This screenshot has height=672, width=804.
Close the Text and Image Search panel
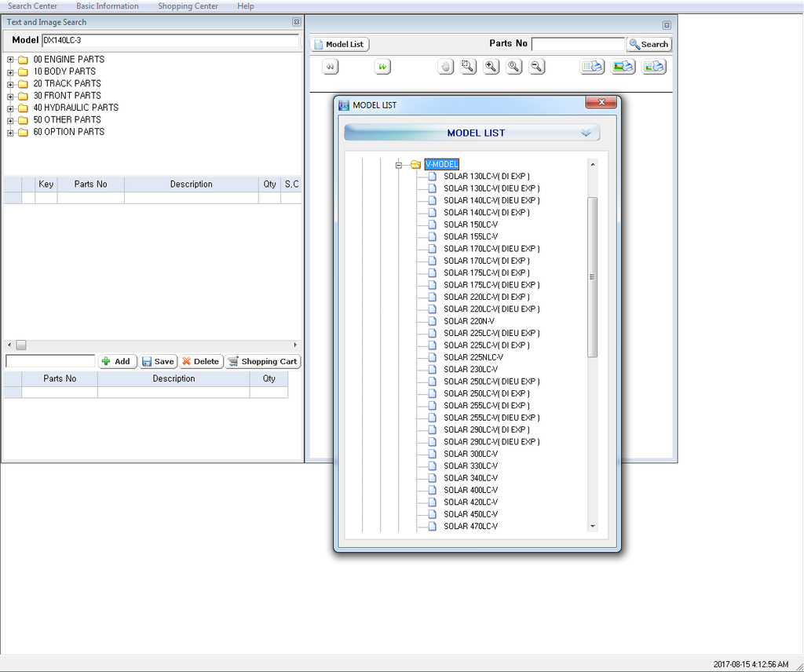[x=296, y=22]
